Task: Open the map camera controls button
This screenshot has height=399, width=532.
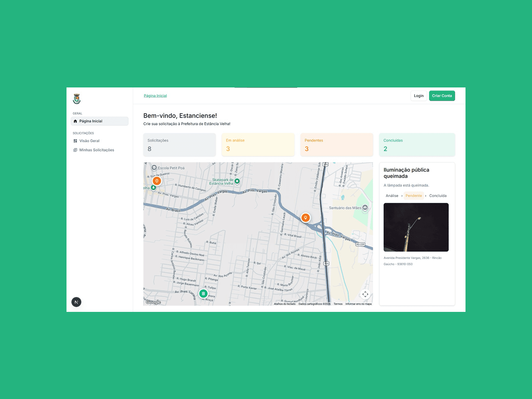Action: click(x=365, y=294)
